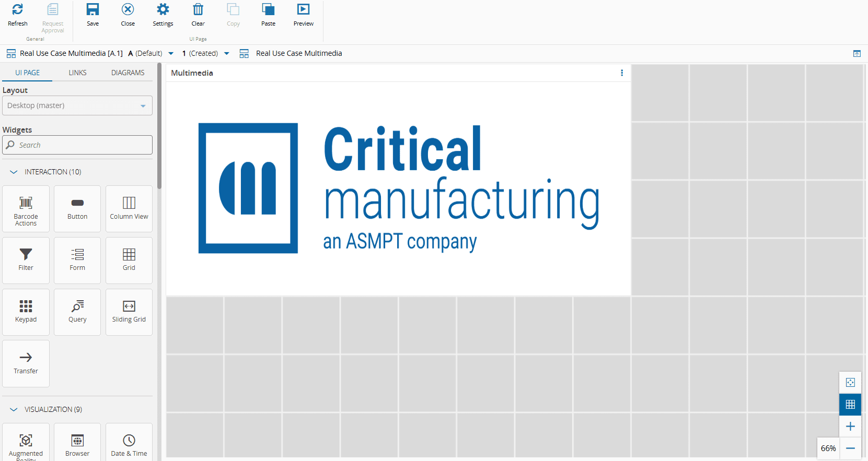
Task: Click the expand panel icon at top right
Action: click(857, 53)
